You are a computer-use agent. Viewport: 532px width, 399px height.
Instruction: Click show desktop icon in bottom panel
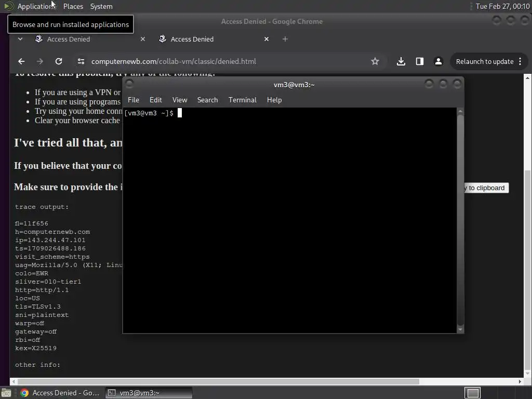(6, 393)
